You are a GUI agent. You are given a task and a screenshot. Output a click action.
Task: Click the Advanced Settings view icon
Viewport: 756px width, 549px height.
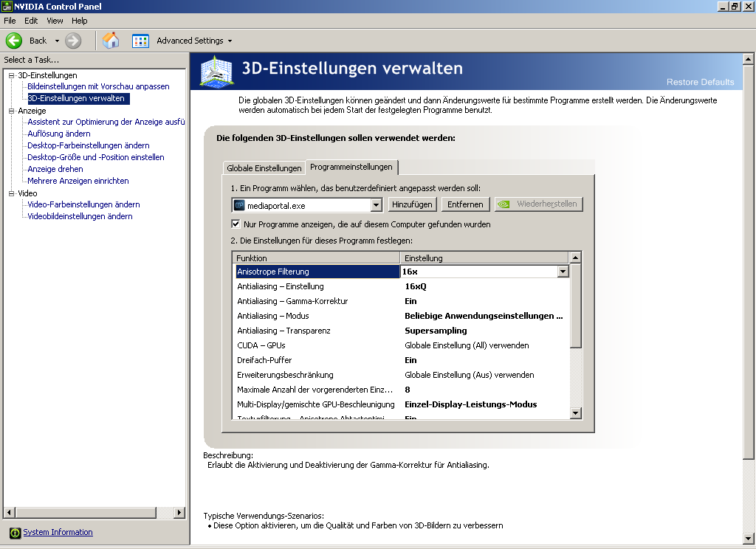(x=141, y=41)
